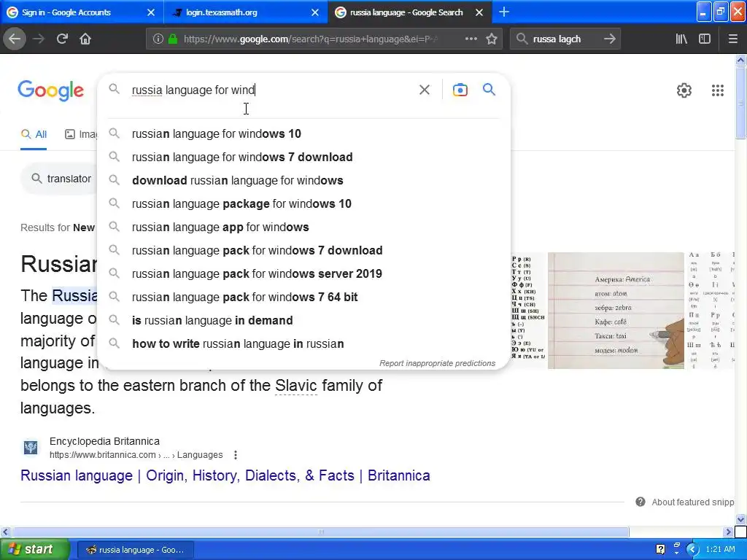Click the go arrow in Firefox search box
Viewport: 747px width, 560px height.
[609, 39]
